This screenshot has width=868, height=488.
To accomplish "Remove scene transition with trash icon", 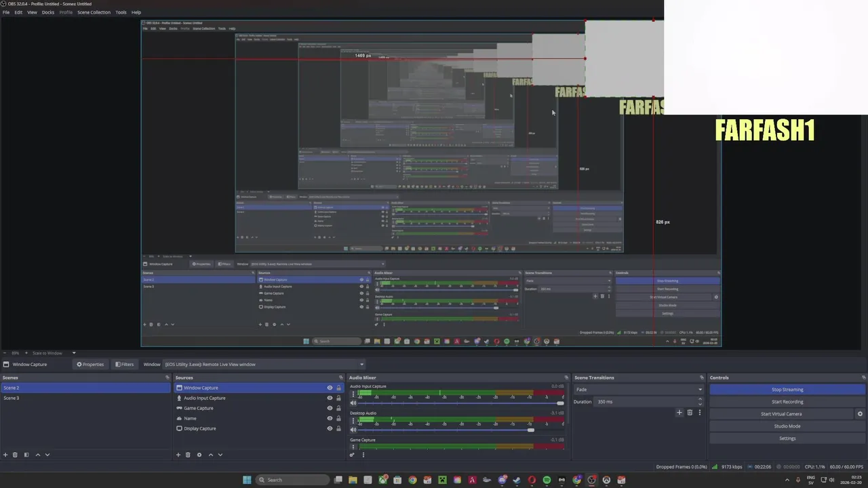I will (x=690, y=412).
